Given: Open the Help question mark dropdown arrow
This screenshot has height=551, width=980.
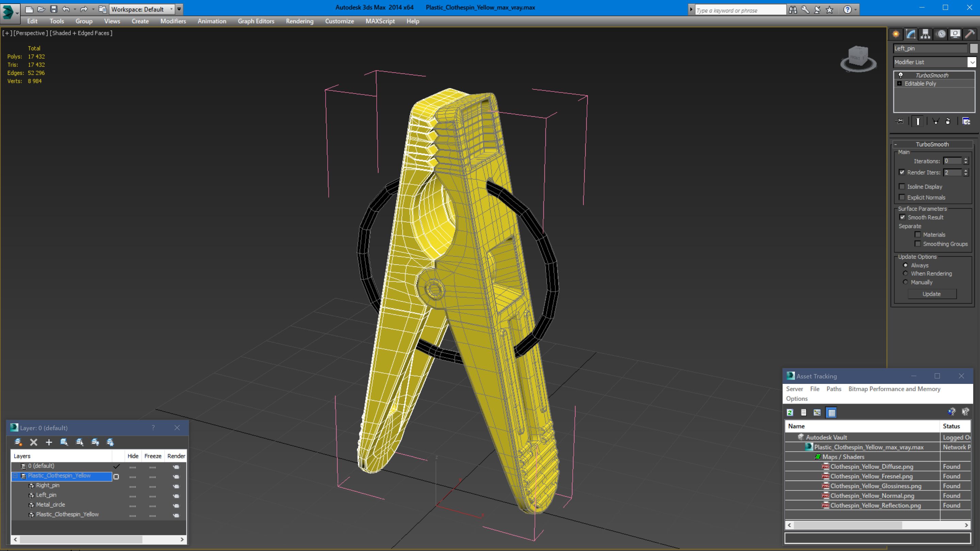Looking at the screenshot, I should click(x=856, y=10).
